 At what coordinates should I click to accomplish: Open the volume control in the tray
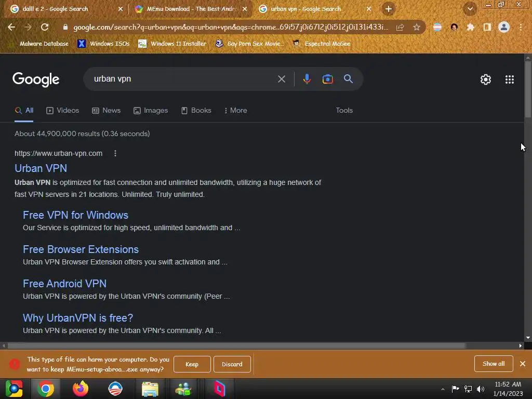(481, 389)
